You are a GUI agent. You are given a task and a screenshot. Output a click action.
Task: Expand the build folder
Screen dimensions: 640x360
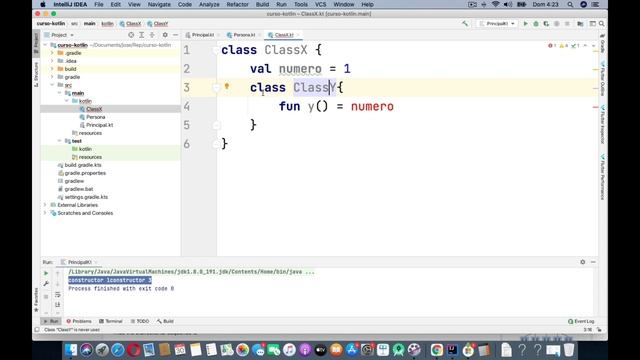coord(52,69)
